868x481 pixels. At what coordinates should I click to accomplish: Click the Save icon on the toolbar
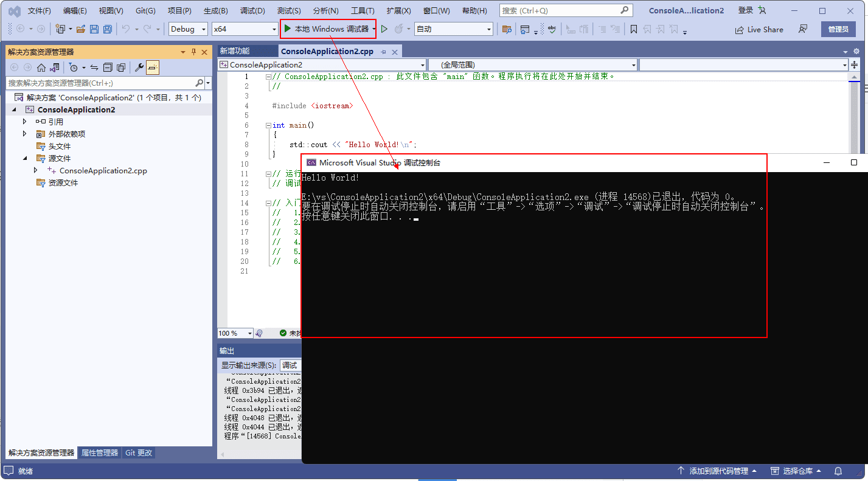pyautogui.click(x=94, y=29)
